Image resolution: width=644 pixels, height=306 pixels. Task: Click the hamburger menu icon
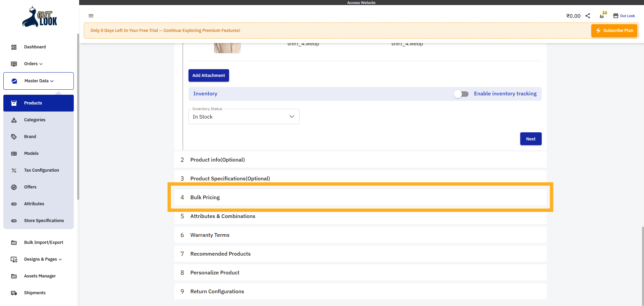[x=91, y=16]
